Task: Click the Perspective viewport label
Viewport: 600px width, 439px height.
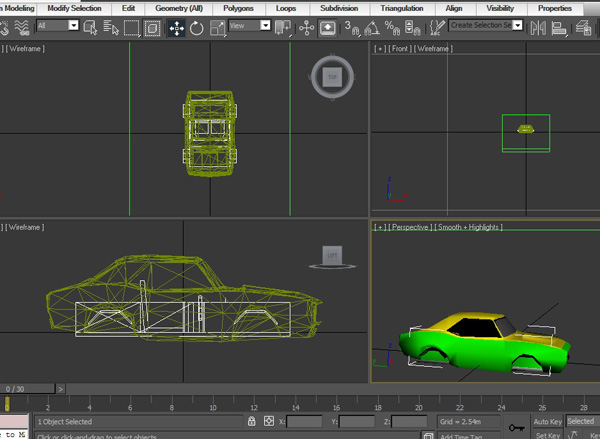Action: pyautogui.click(x=409, y=228)
